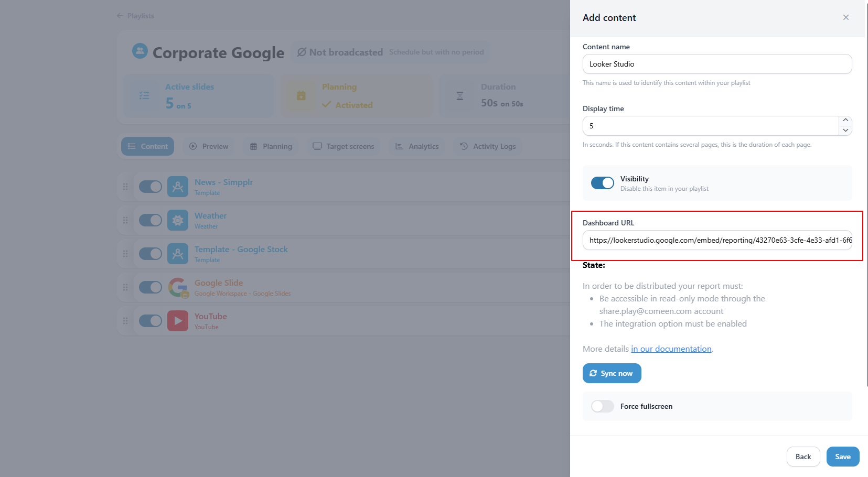Click the drag handle for YouTube
The height and width of the screenshot is (477, 868).
pos(125,321)
